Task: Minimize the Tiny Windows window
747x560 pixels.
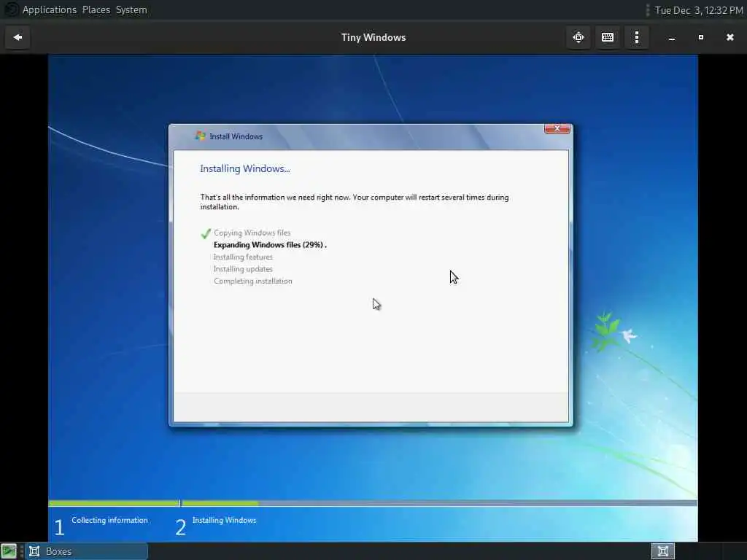Action: (x=672, y=38)
